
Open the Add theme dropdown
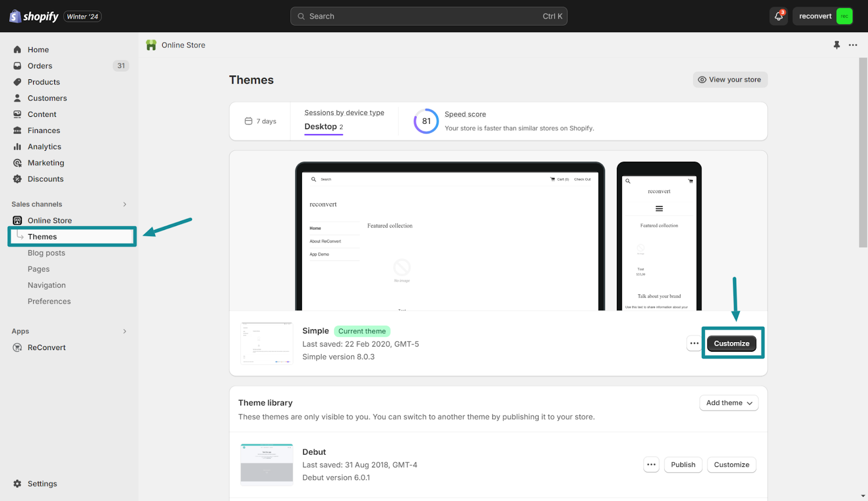[729, 403]
